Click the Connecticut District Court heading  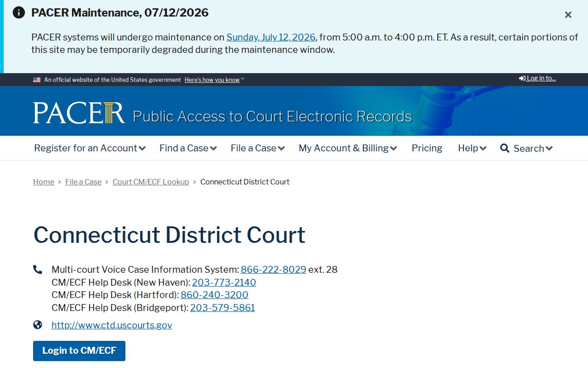[x=170, y=235]
